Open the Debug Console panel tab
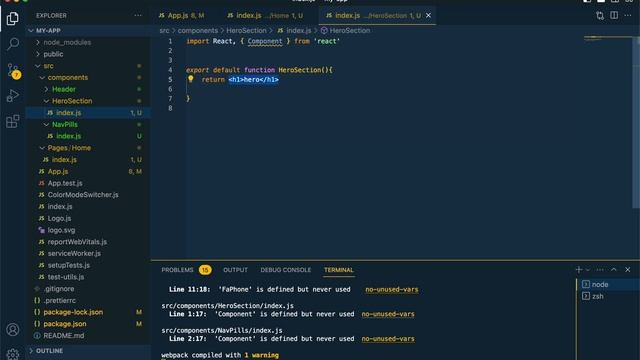640x360 pixels. tap(285, 270)
